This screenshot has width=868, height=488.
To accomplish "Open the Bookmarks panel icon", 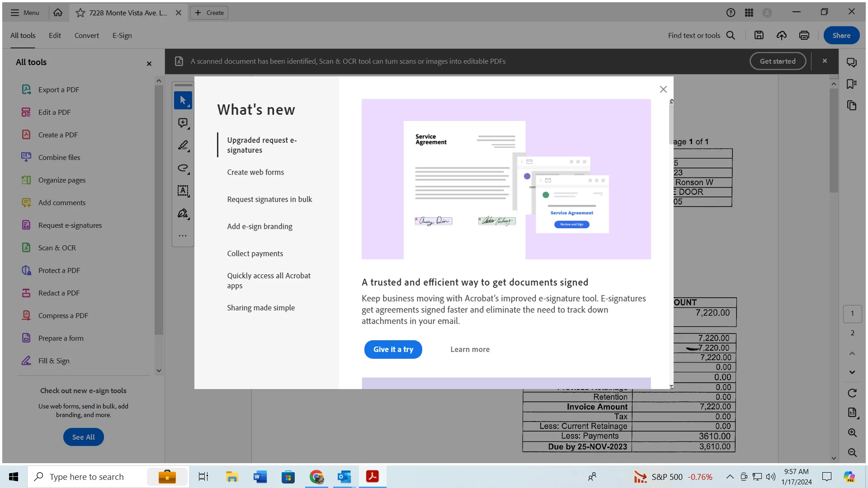I will 852,84.
